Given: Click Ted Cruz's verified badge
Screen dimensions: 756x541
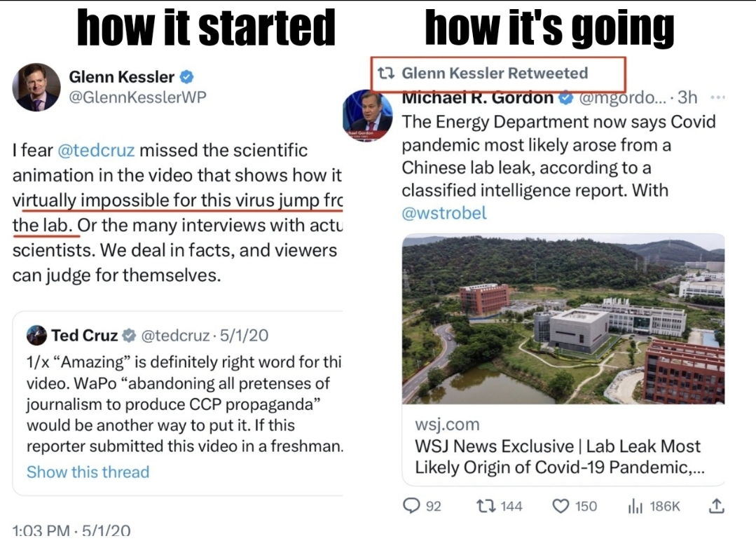Looking at the screenshot, I should click(130, 336).
